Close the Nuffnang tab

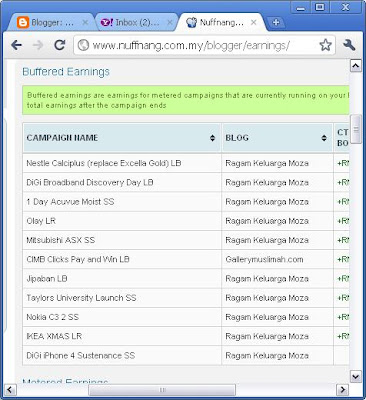[253, 22]
